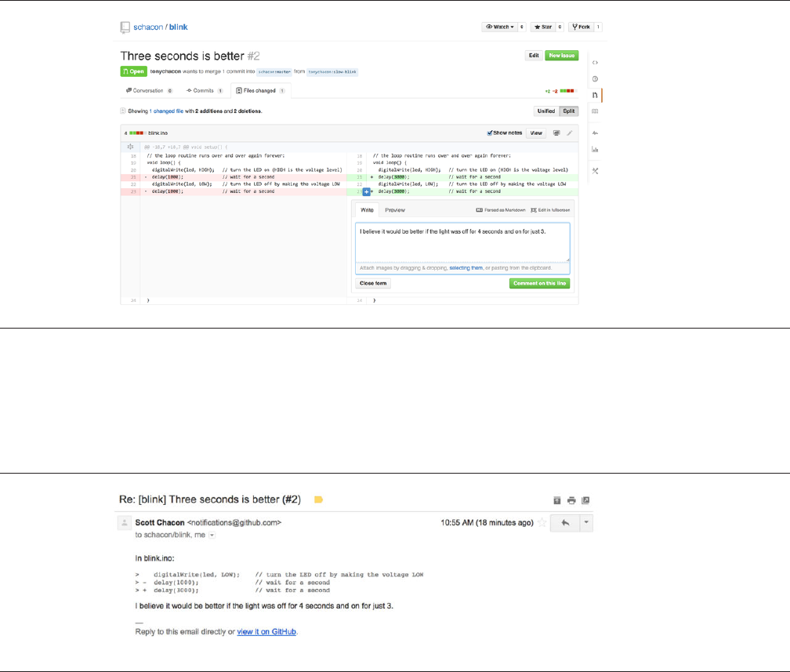
Task: Open the schacon owner link
Action: 148,27
